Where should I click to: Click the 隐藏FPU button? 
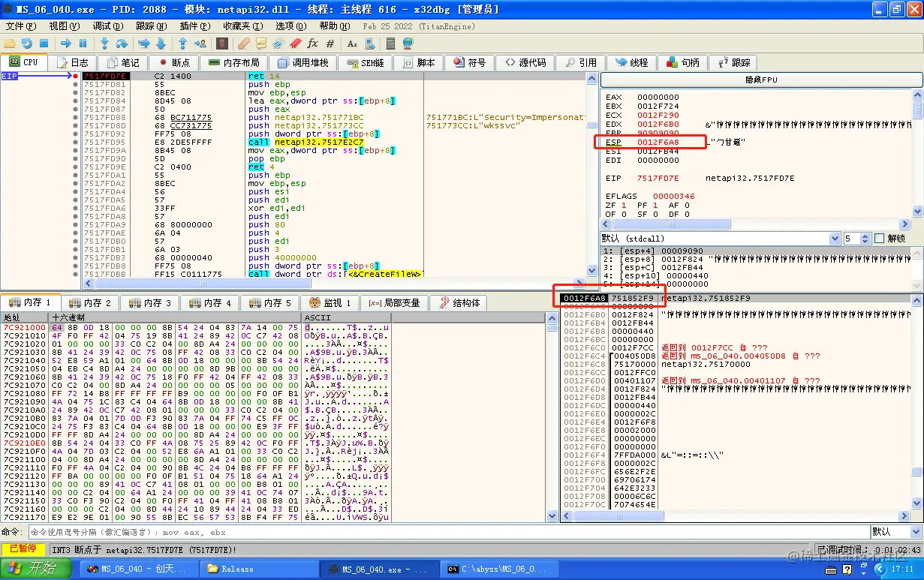pyautogui.click(x=761, y=80)
